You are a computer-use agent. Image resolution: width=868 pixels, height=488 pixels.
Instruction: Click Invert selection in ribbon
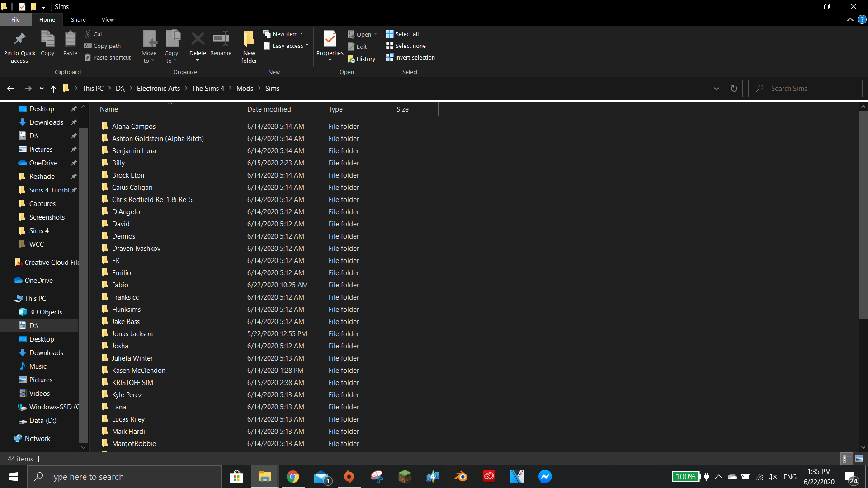tap(410, 57)
